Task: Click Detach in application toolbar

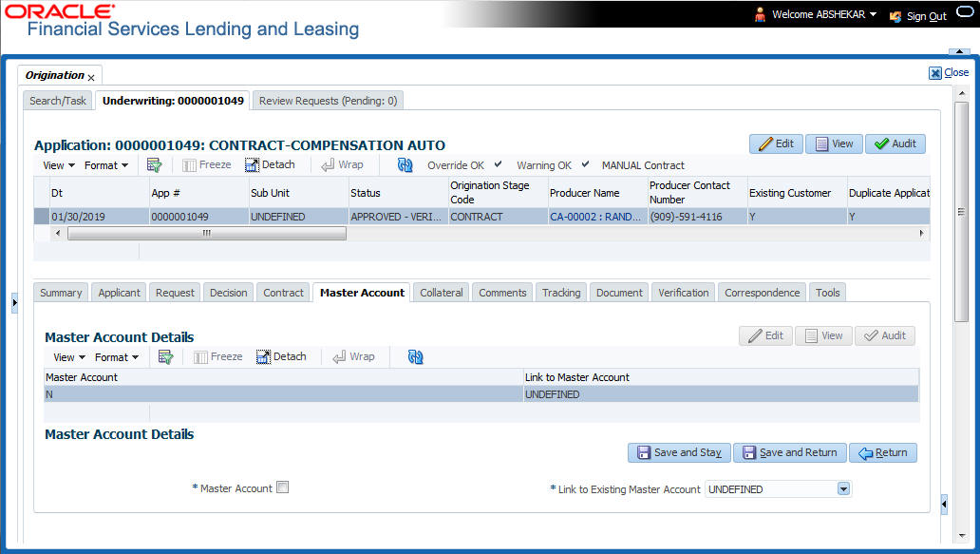Action: click(270, 165)
